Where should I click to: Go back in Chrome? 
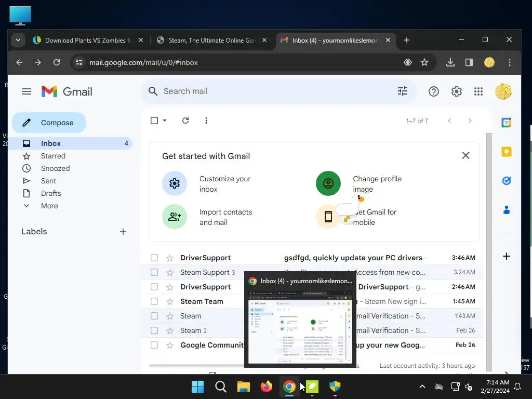point(19,62)
